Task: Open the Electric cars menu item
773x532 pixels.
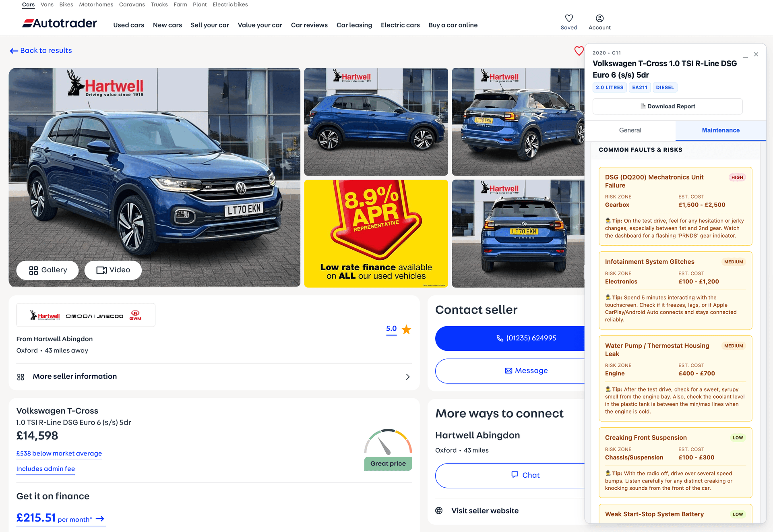Action: (400, 25)
